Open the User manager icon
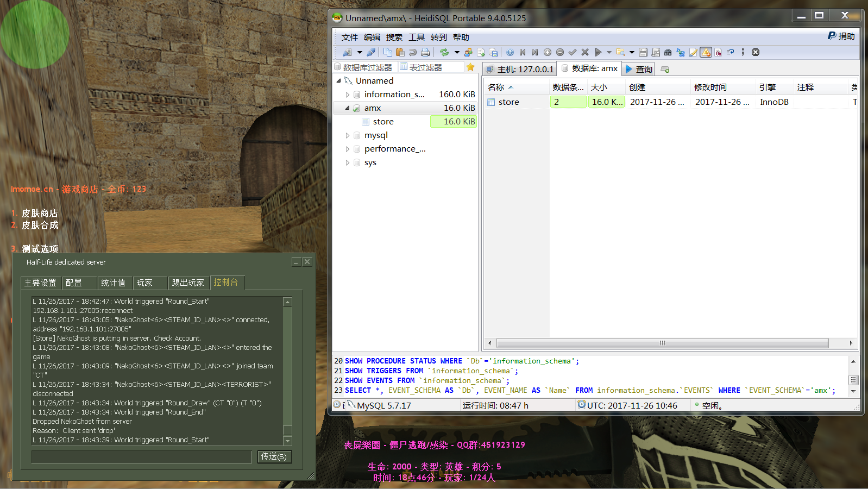 [468, 52]
